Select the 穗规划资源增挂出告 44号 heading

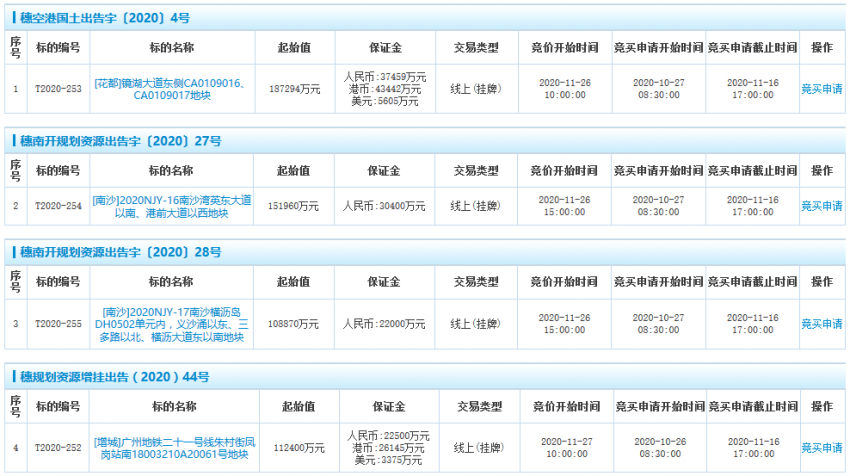pos(114,377)
